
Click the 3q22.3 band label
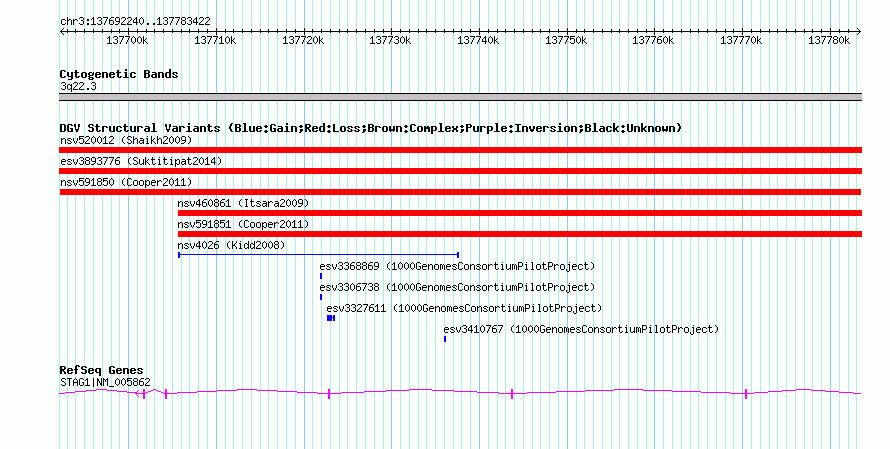[x=78, y=86]
